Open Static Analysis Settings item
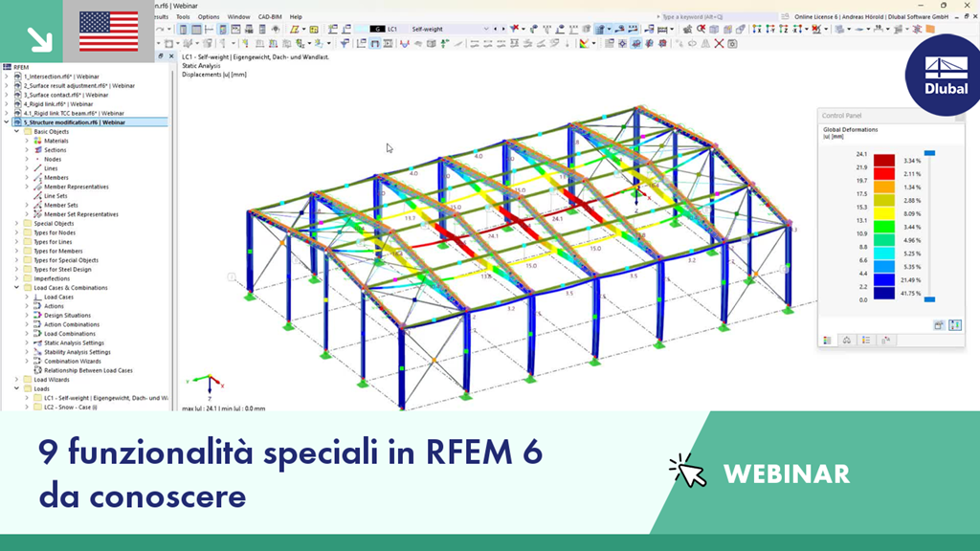This screenshot has height=551, width=980. click(x=74, y=343)
